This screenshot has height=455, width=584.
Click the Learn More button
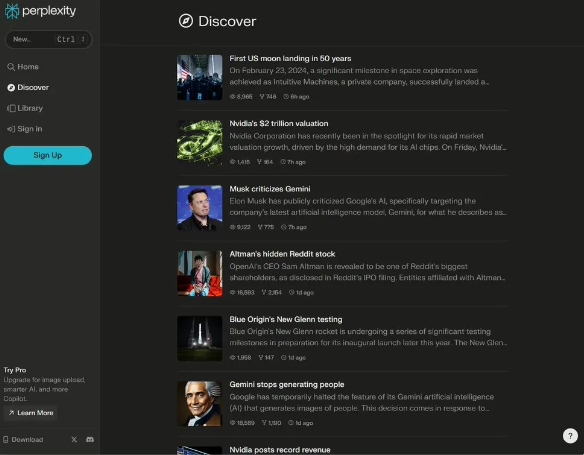31,413
